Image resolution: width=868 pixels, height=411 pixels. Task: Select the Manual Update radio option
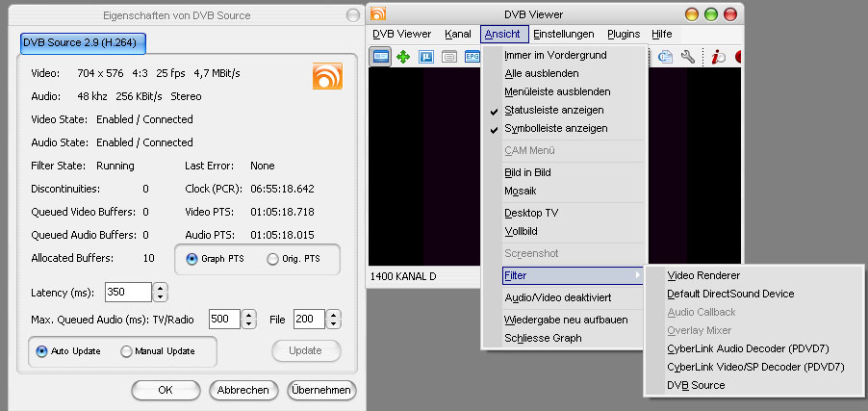click(x=126, y=351)
